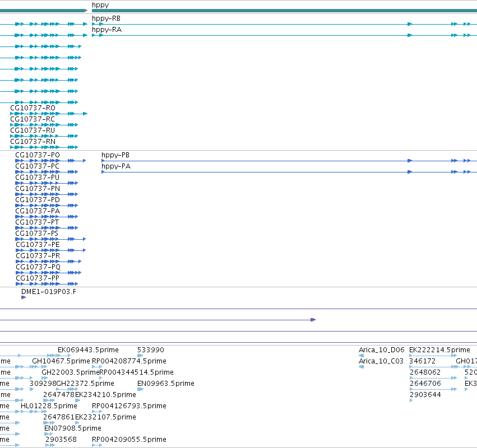
Task: Choose the 2903644 feature
Action: (425, 395)
